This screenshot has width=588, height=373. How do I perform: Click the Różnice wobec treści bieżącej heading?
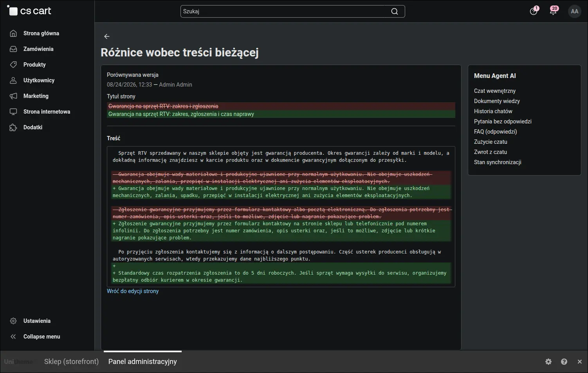pos(180,53)
